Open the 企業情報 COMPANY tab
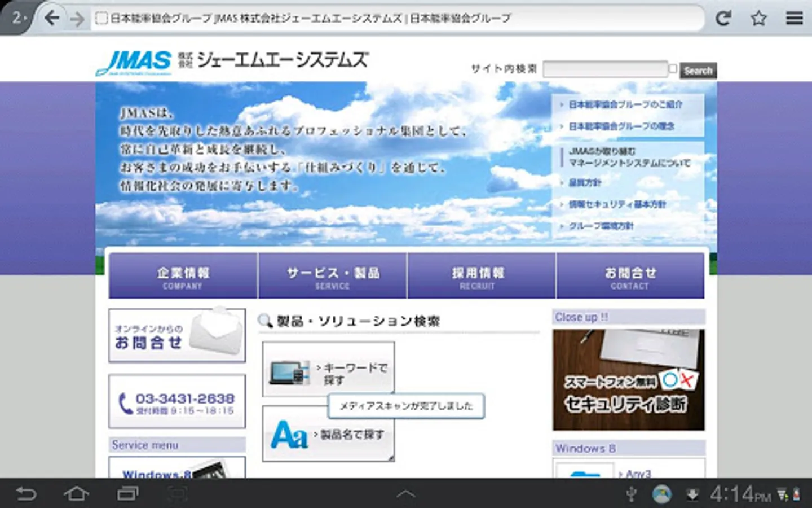 pos(183,276)
